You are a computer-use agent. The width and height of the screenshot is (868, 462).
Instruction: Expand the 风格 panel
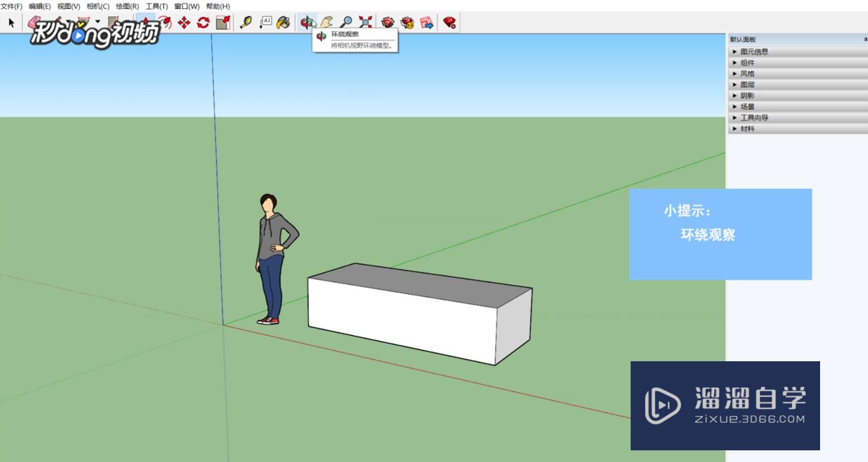tap(798, 73)
